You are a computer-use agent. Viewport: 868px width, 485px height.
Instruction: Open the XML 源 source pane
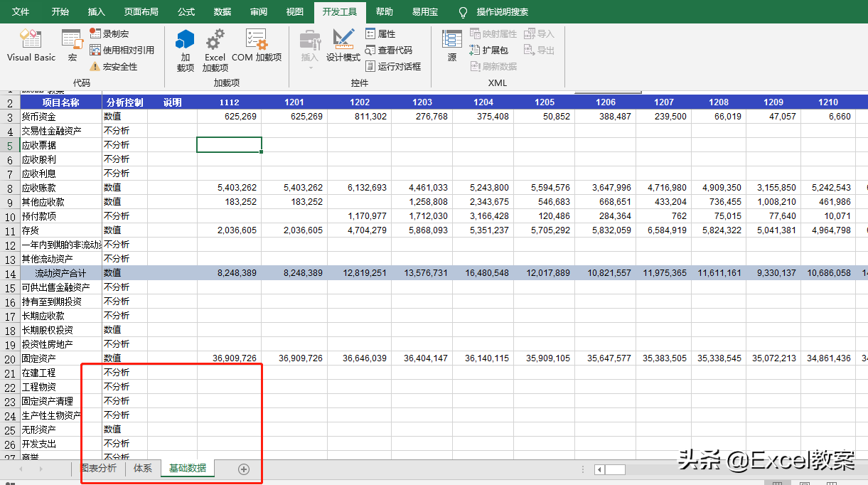click(452, 46)
